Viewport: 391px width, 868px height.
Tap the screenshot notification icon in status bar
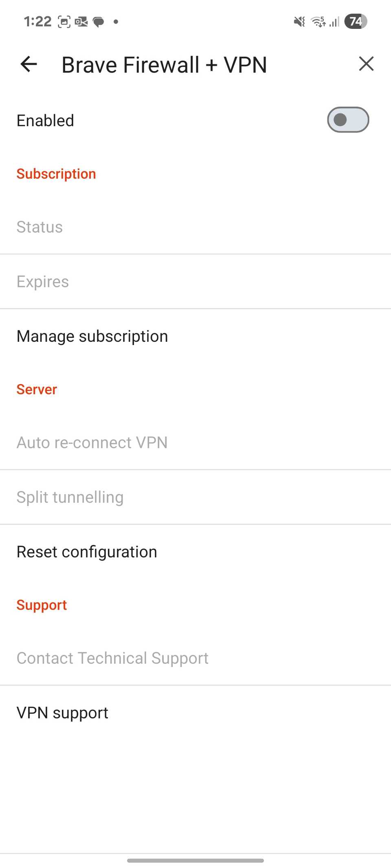click(x=64, y=22)
